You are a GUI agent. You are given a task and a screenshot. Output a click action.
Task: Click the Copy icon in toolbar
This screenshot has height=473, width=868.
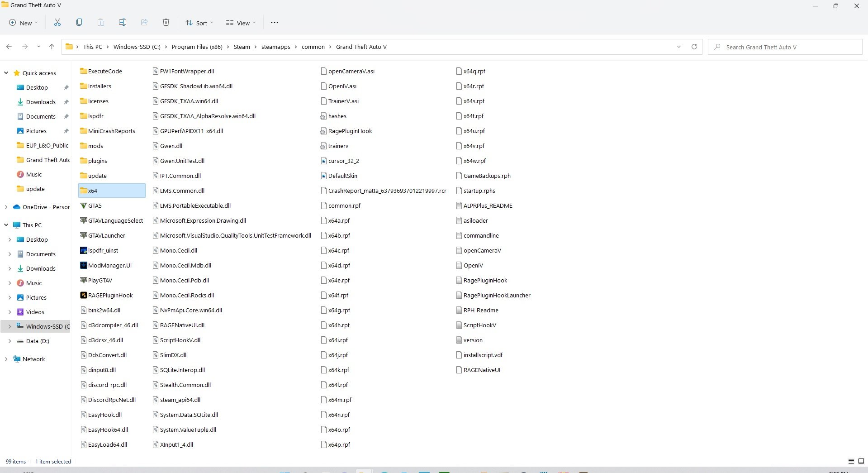pos(79,23)
